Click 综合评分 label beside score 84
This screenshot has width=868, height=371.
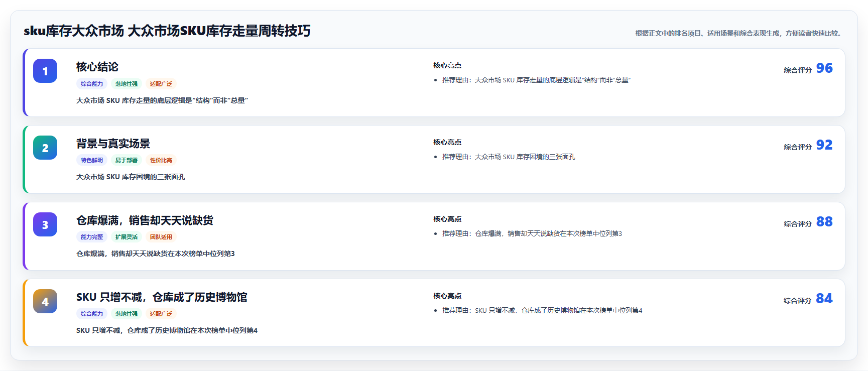798,301
